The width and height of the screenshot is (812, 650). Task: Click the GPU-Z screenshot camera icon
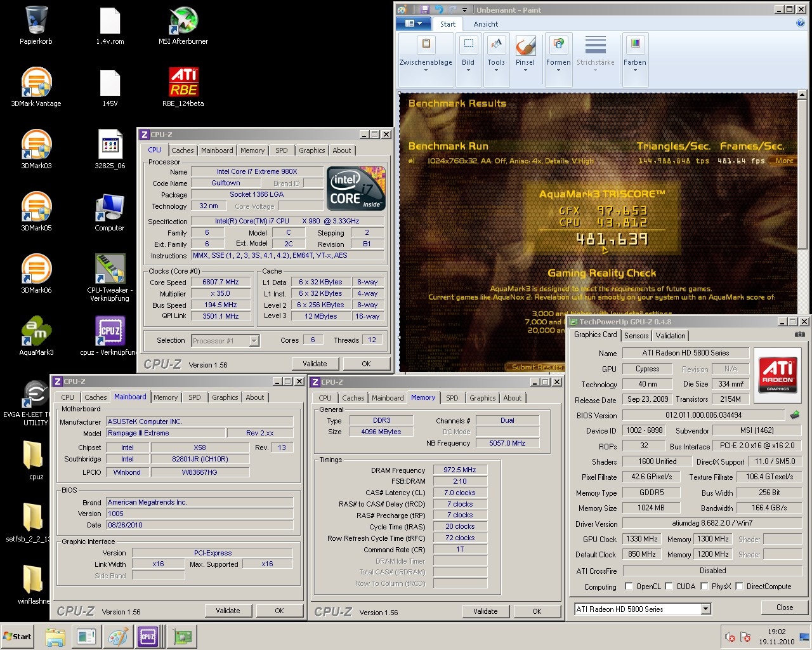(800, 335)
